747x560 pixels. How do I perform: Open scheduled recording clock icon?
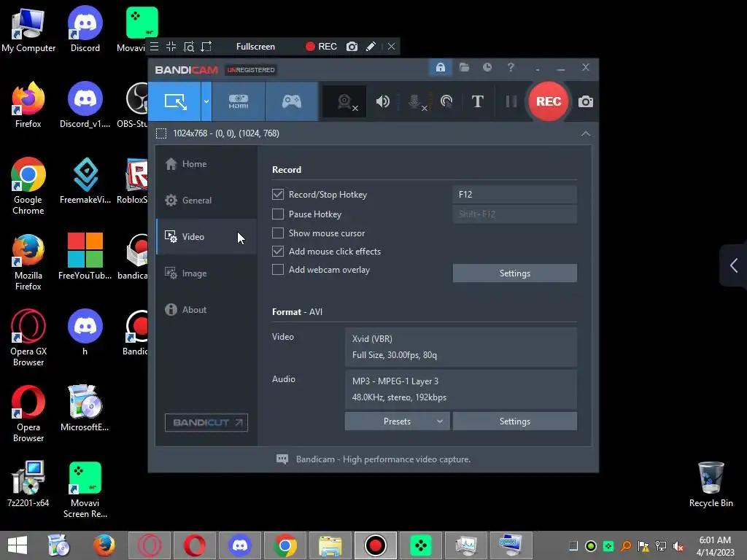[487, 68]
